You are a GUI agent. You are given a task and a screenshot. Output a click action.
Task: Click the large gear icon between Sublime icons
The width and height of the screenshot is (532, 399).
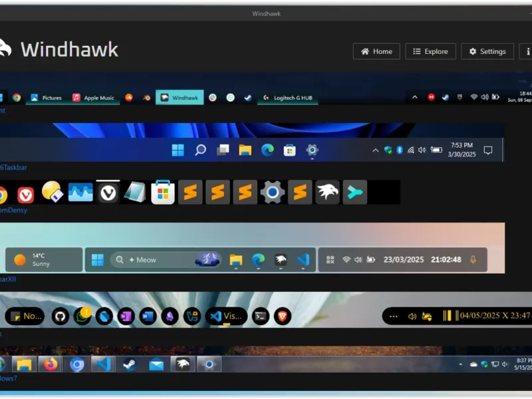pos(273,192)
